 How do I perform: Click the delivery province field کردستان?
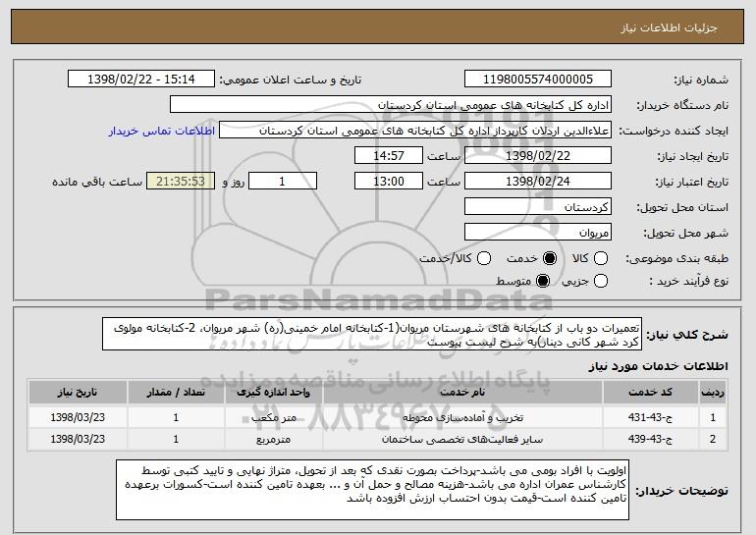click(538, 207)
